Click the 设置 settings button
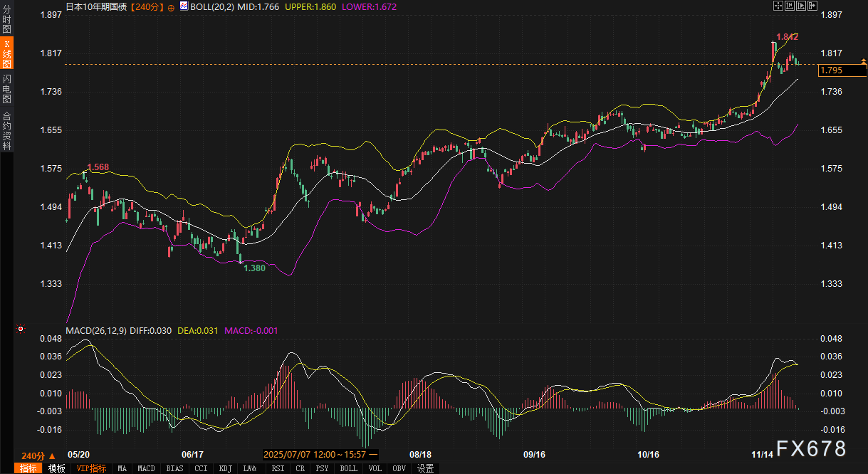 425,468
